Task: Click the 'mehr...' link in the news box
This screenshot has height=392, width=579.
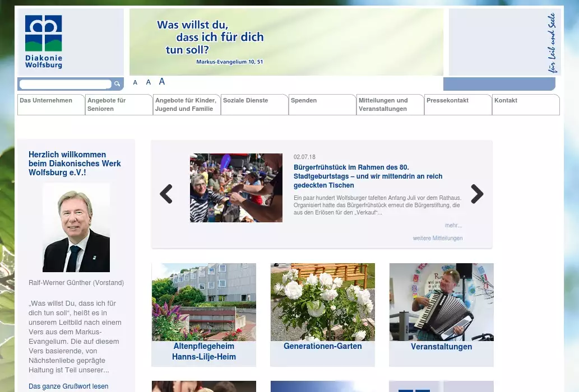Action: click(453, 225)
